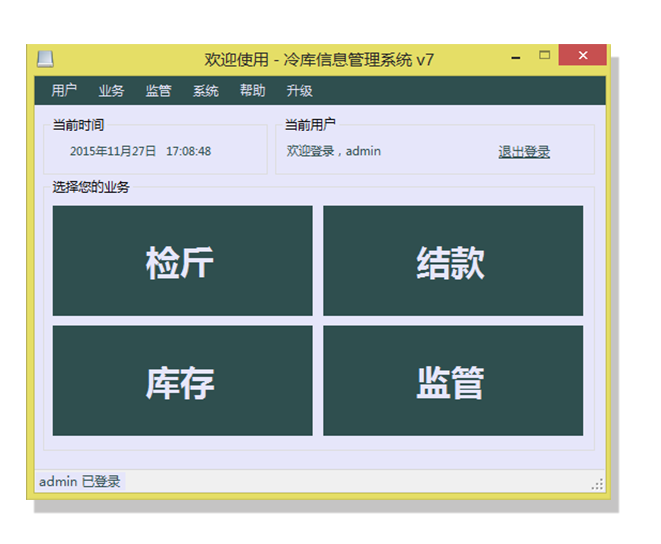
Task: Open the 监管 menu in the menu bar
Action: point(158,91)
